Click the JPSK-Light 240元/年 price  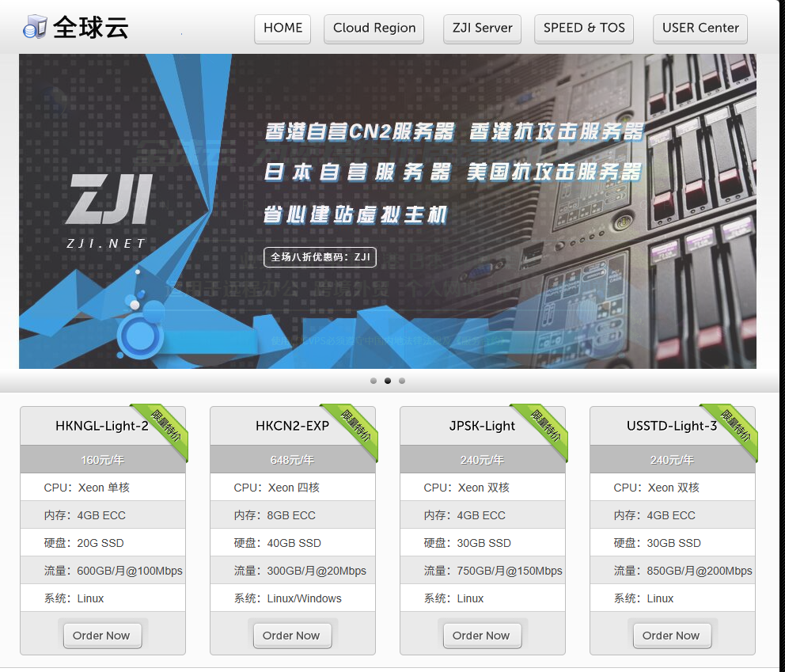pyautogui.click(x=482, y=460)
